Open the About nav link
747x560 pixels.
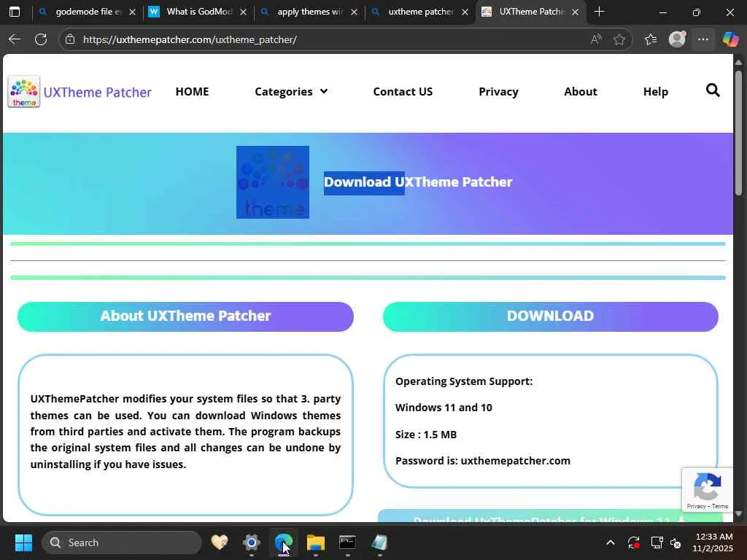(x=580, y=91)
